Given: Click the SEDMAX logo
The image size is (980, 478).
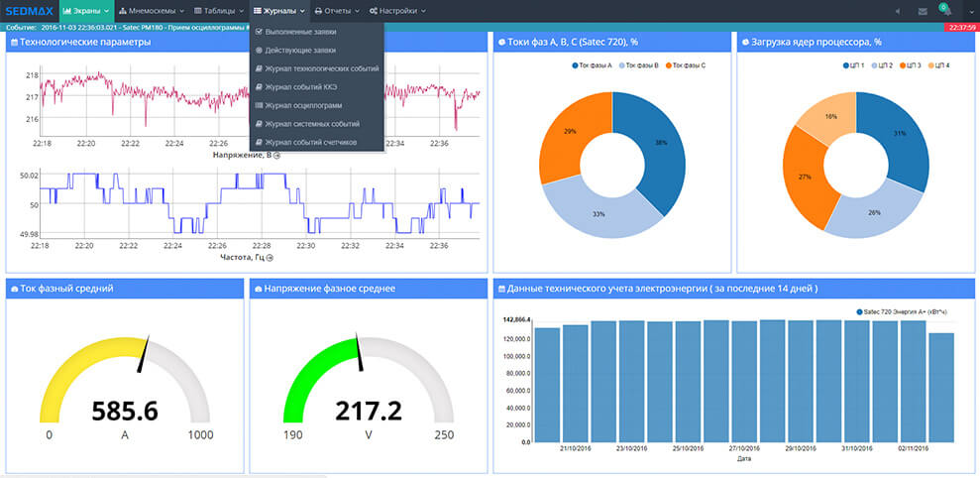Looking at the screenshot, I should (x=28, y=11).
